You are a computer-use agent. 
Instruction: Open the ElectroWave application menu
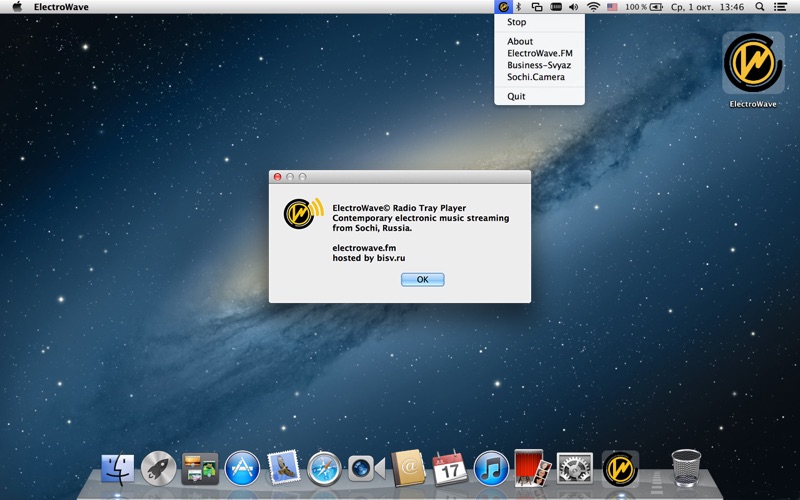click(61, 7)
